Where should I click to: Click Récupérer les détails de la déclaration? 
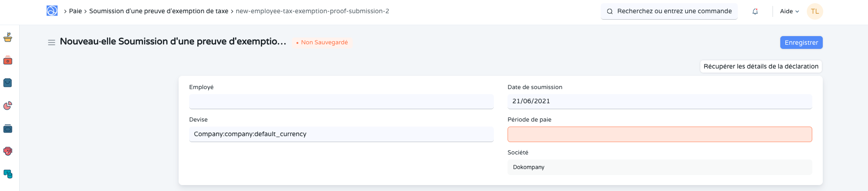(761, 66)
